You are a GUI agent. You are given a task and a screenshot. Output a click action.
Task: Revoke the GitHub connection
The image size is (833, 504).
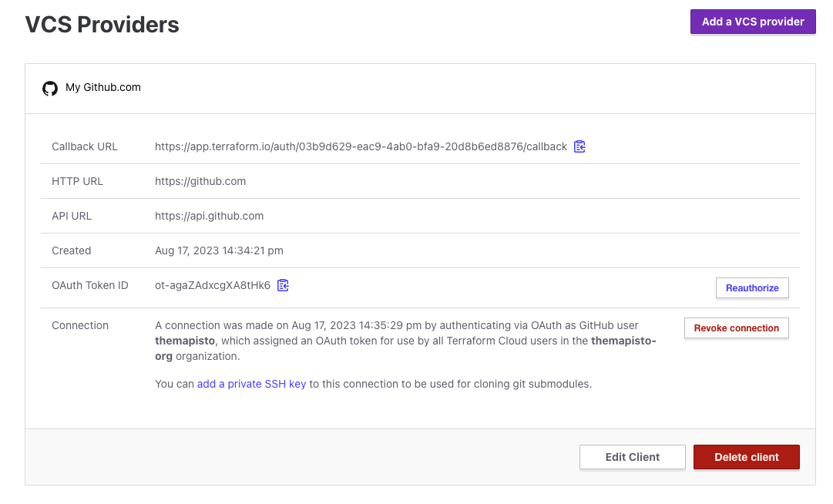point(737,328)
